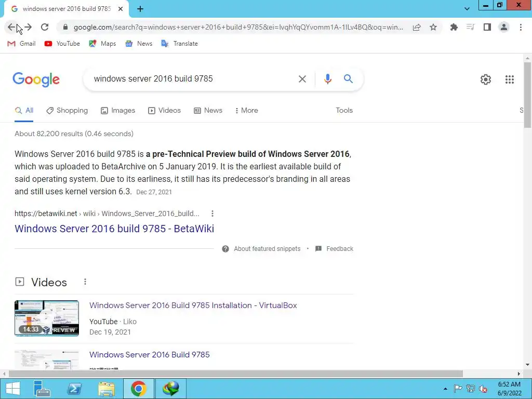Open Google apps grid
Viewport: 532px width, 399px height.
[x=509, y=79]
